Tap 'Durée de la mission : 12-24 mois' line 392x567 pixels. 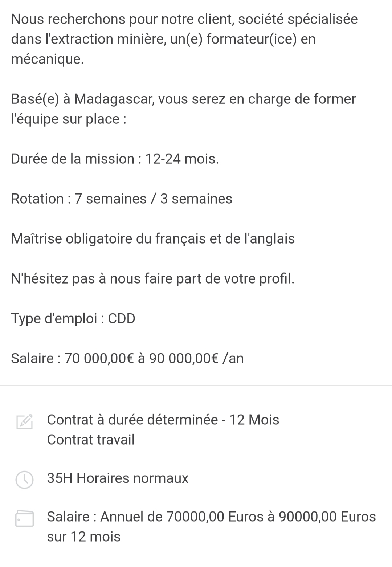(115, 159)
